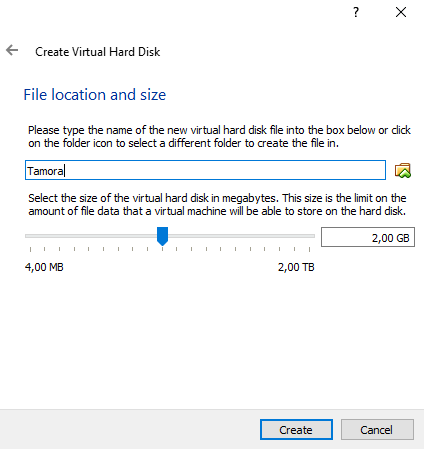Close the Create Virtual Hard Disk dialog

pos(401,12)
